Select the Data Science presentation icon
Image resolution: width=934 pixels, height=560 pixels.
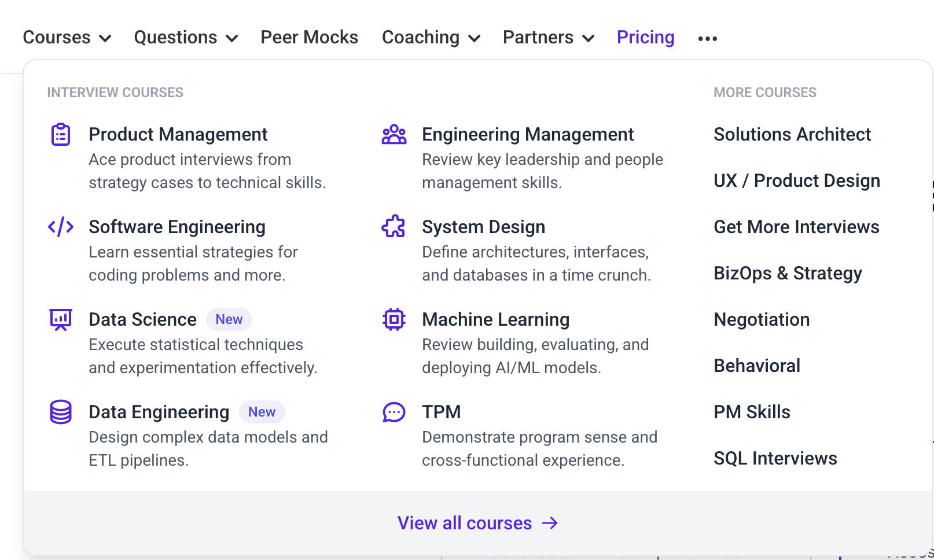(60, 319)
